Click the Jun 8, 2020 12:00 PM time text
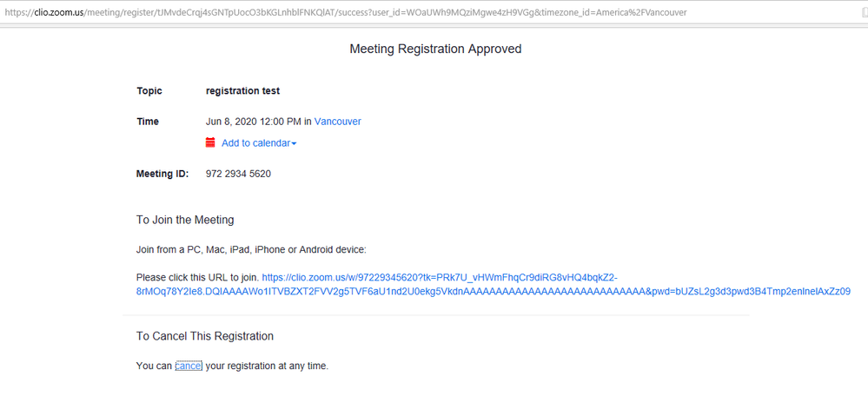This screenshot has width=868, height=416. [x=254, y=122]
